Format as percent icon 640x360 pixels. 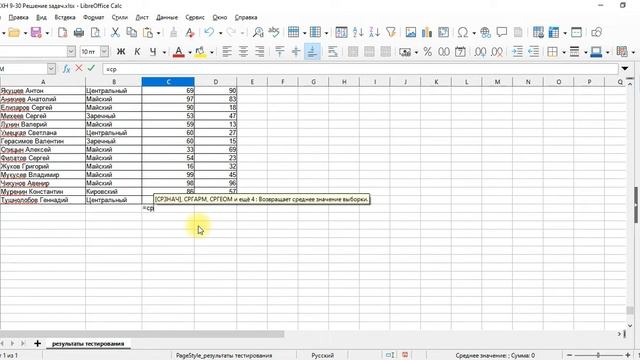[427, 51]
